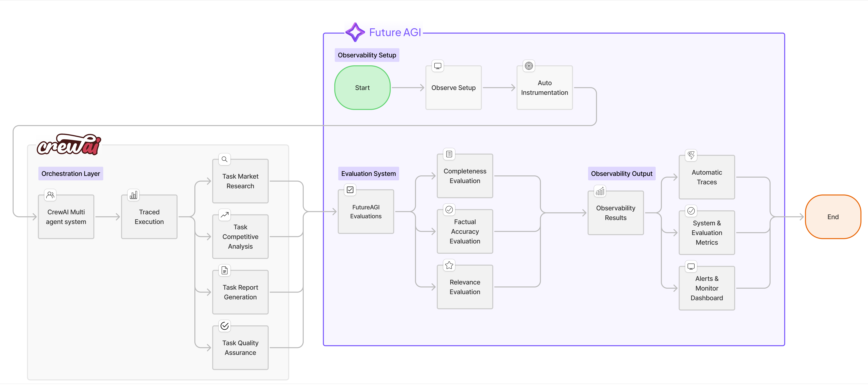The image size is (868, 385).
Task: Click the Future AGI title text
Action: (x=395, y=32)
